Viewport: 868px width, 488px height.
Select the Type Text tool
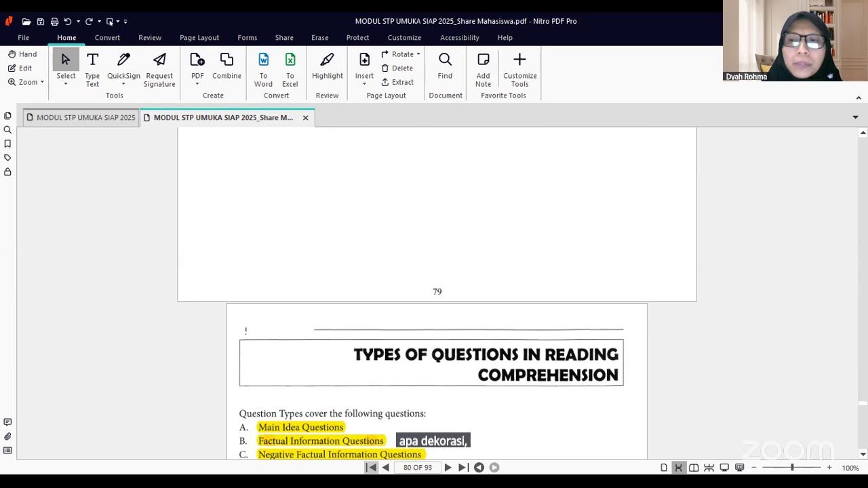point(92,70)
